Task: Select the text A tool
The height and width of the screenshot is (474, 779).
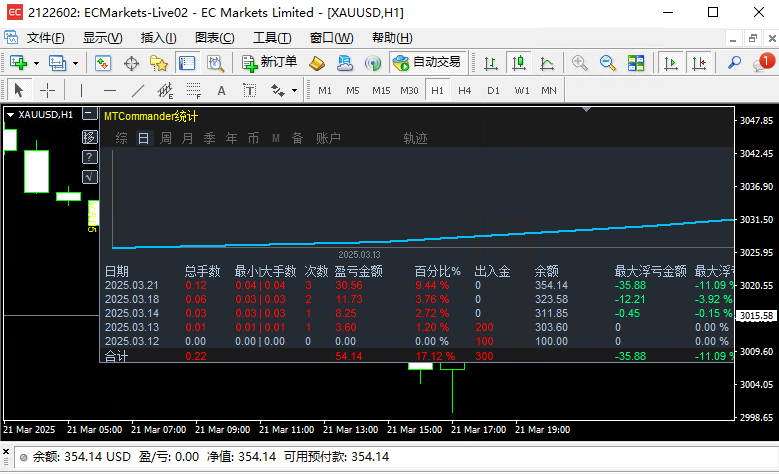Action: click(x=221, y=90)
